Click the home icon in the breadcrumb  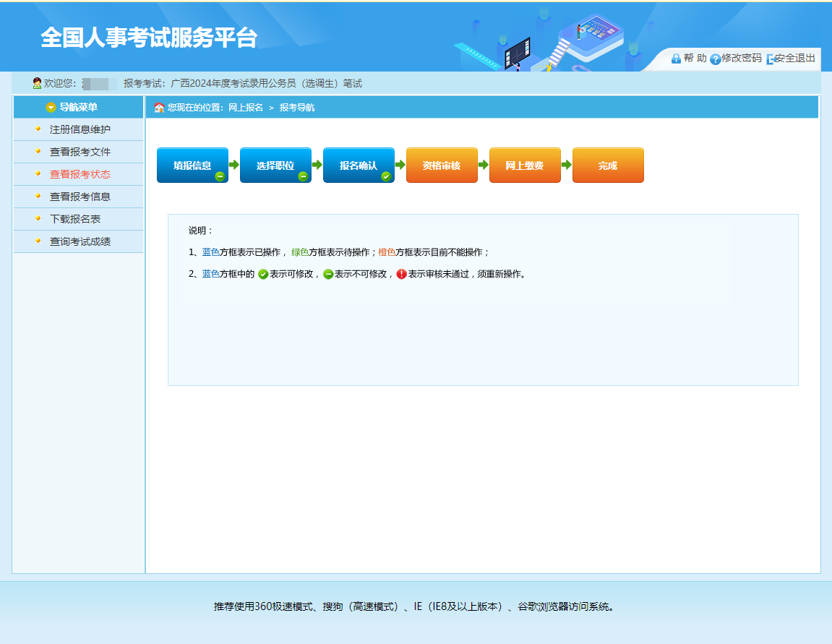coord(159,108)
